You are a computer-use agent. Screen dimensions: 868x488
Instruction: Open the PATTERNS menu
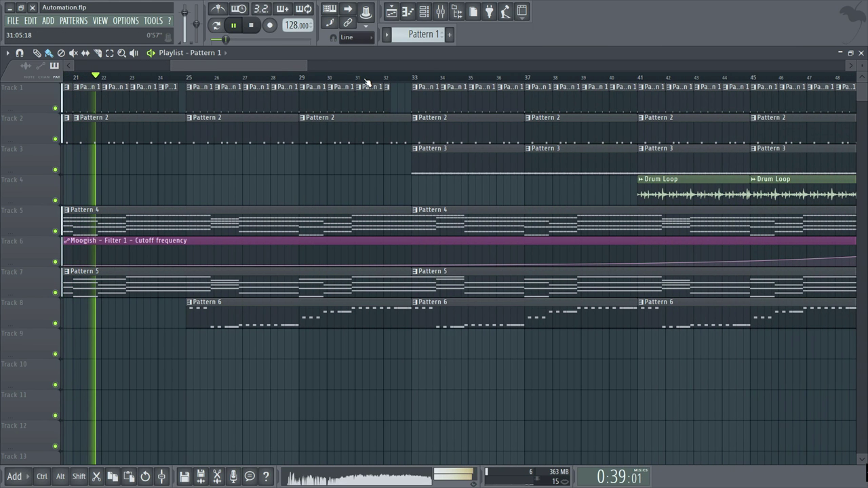(73, 21)
